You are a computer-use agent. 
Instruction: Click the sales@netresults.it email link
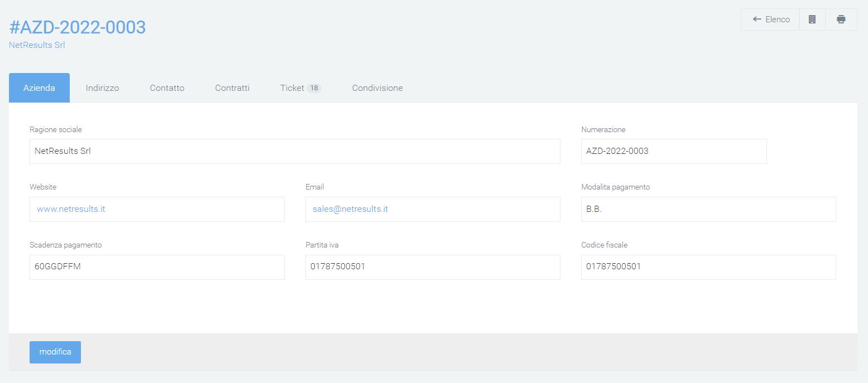pos(350,209)
